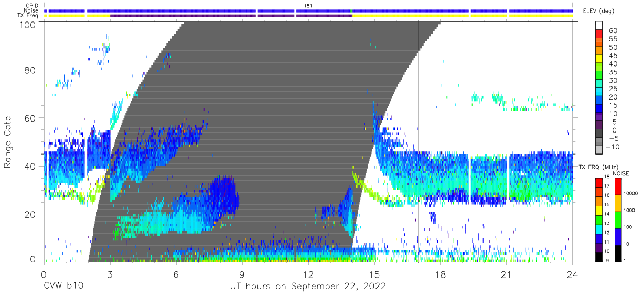The height and width of the screenshot is (297, 644).
Task: Select the black bottom block of NOISE colorbar
Action: click(618, 254)
